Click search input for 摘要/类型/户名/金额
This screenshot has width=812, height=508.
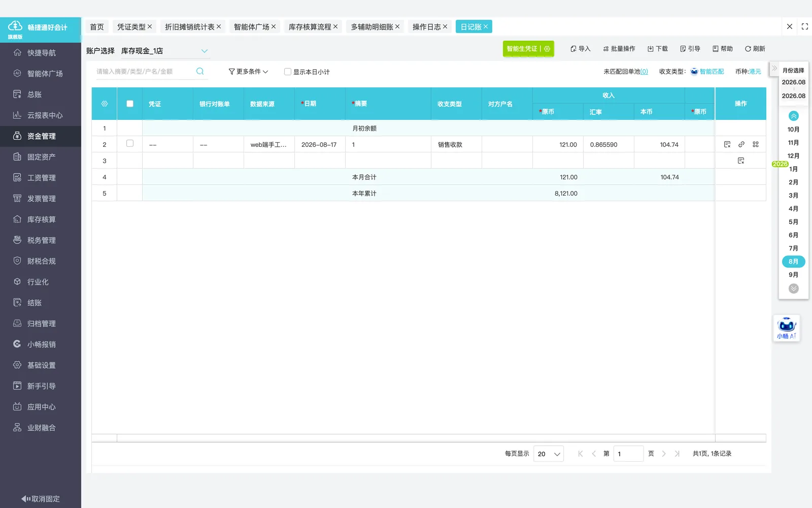[x=145, y=72]
